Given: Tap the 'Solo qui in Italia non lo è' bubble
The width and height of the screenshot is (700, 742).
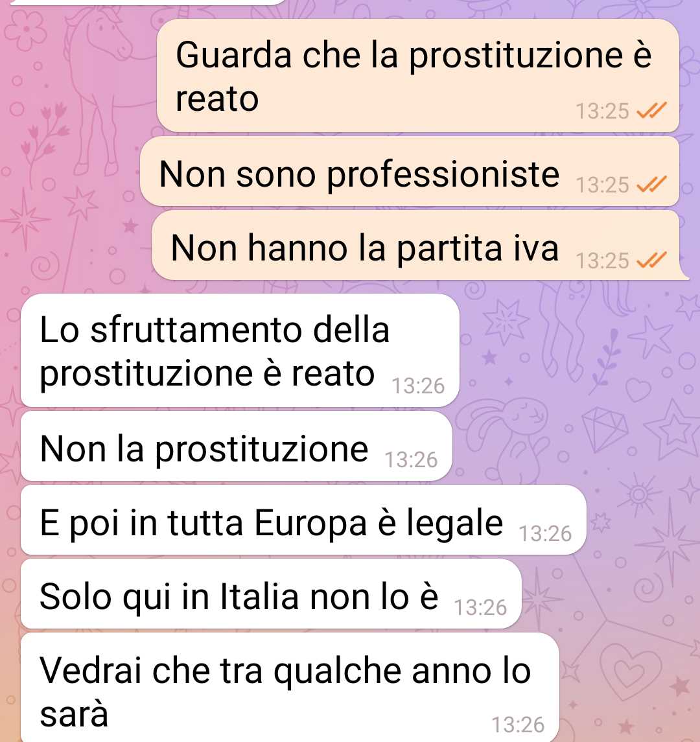Looking at the screenshot, I should (271, 594).
